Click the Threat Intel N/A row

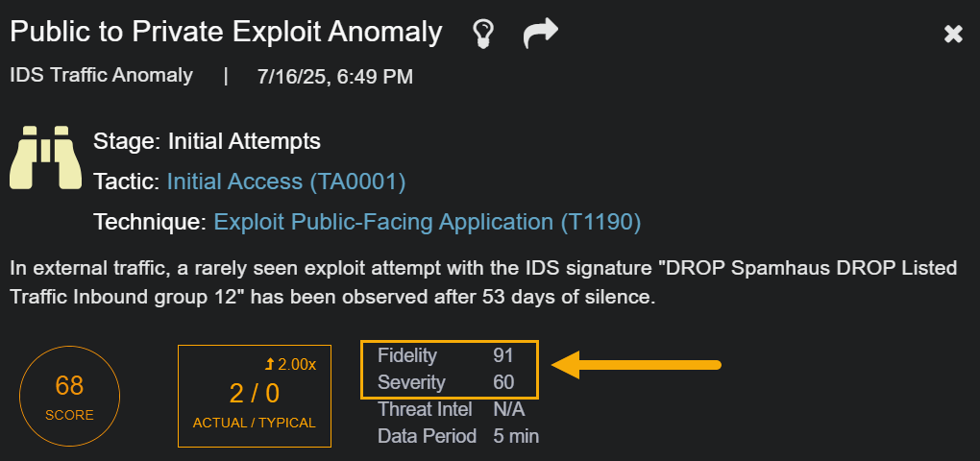click(451, 409)
